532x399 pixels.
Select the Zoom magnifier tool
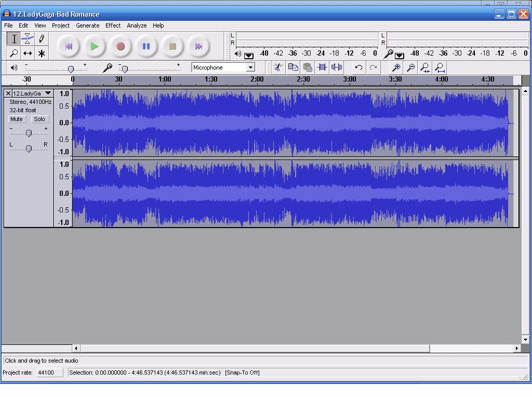(14, 54)
